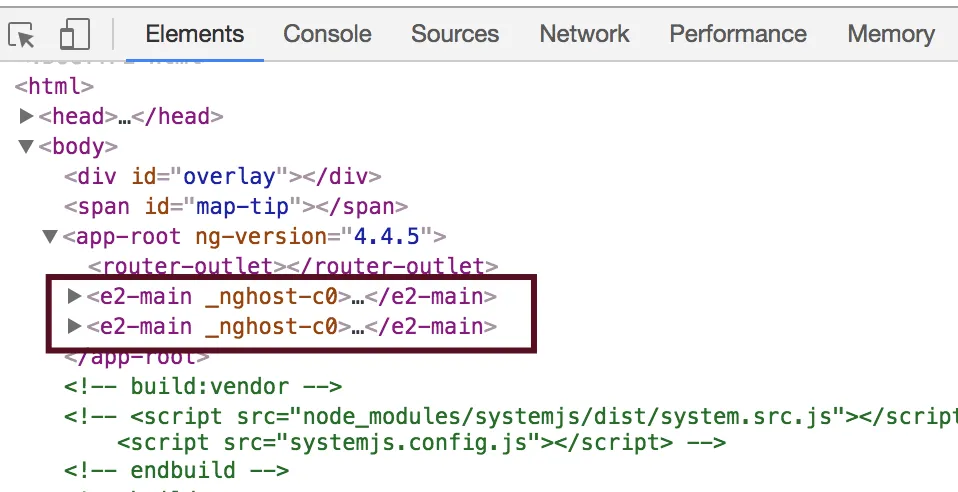Click the systemjs.config.js script line
958x492 pixels.
pyautogui.click(x=422, y=442)
